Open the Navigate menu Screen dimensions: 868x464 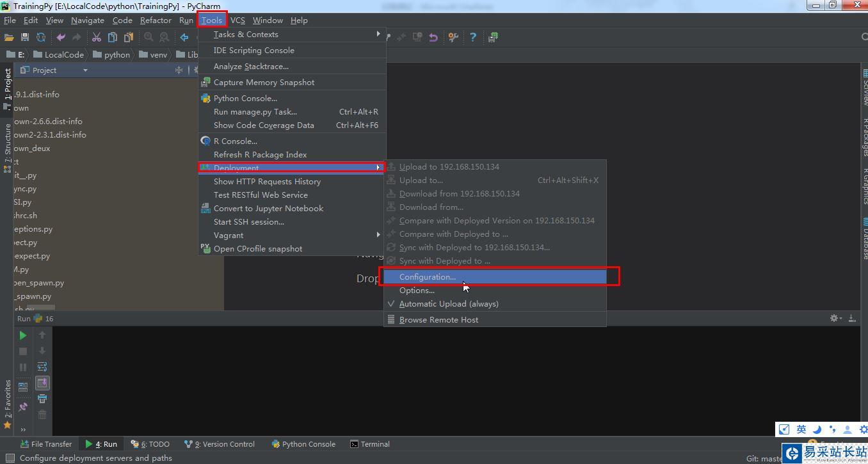pyautogui.click(x=88, y=20)
